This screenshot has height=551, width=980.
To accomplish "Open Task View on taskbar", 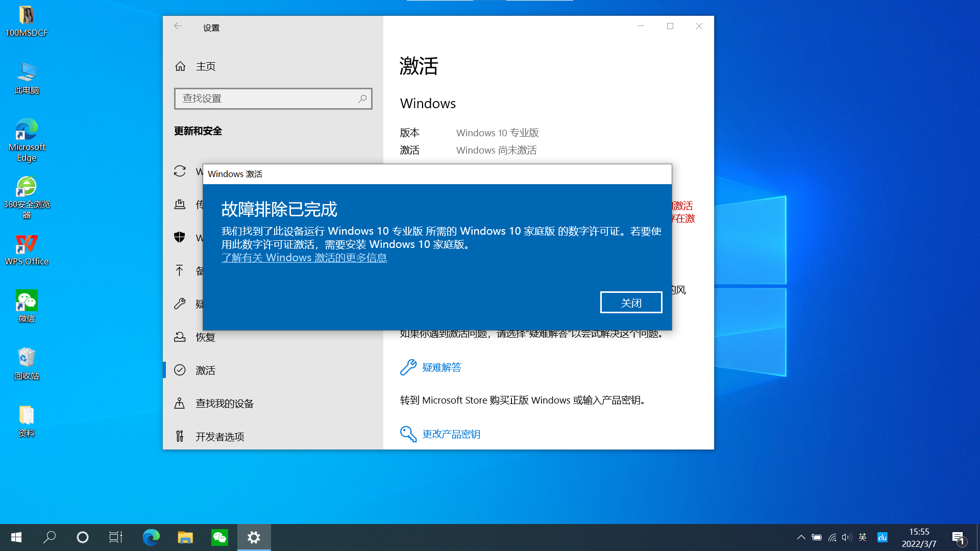I will point(116,537).
